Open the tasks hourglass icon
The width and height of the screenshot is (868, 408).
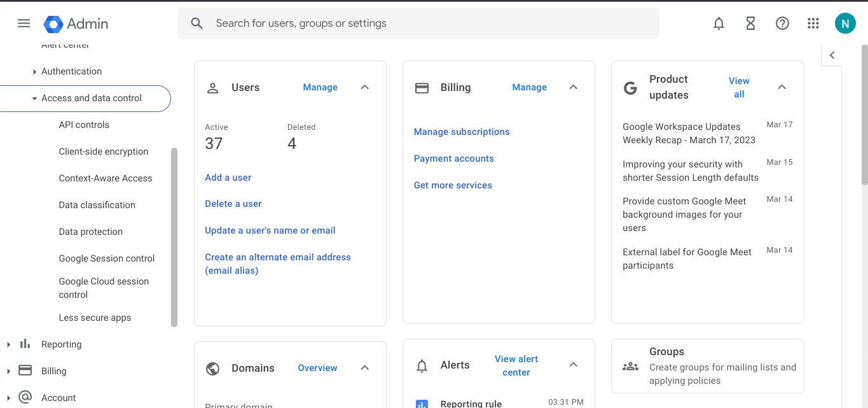pos(750,24)
